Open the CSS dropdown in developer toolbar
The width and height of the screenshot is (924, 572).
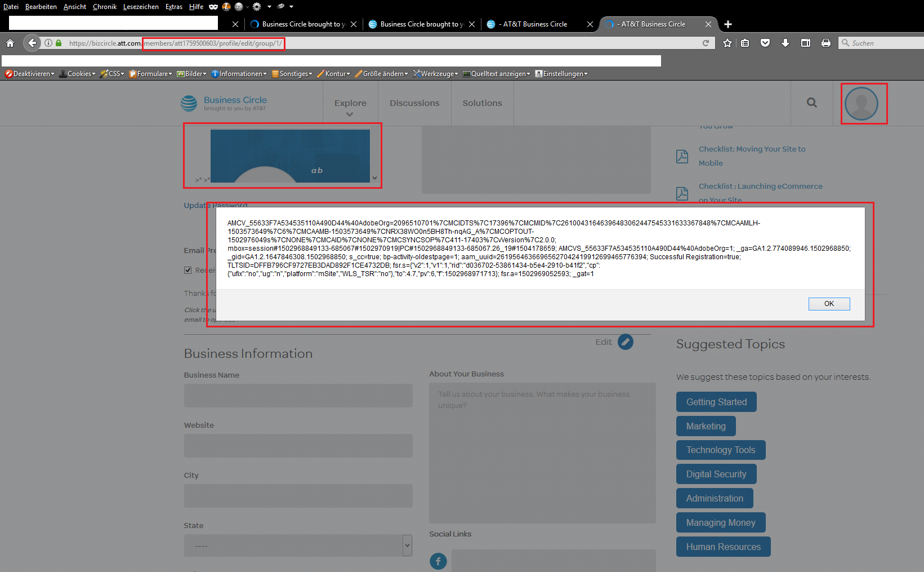113,74
